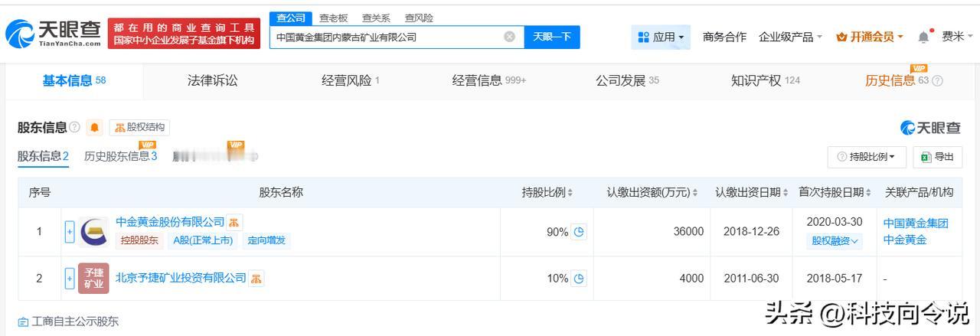980x336 pixels.
Task: Expand row 1 with the plus button
Action: (x=70, y=232)
